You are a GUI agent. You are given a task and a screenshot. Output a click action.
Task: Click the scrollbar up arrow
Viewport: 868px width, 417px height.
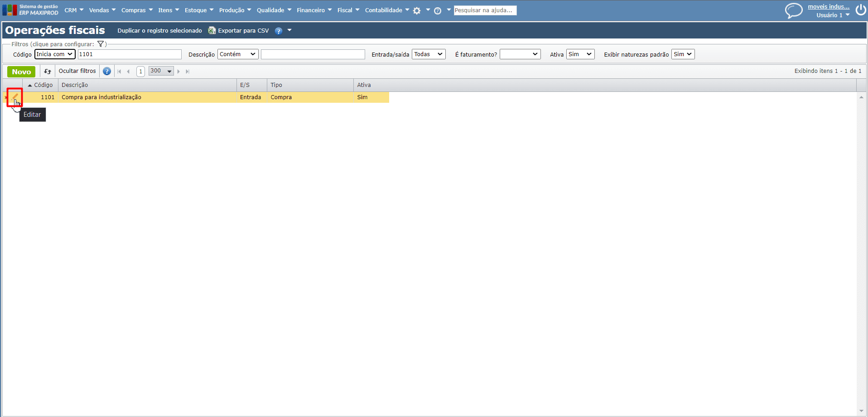pyautogui.click(x=861, y=97)
